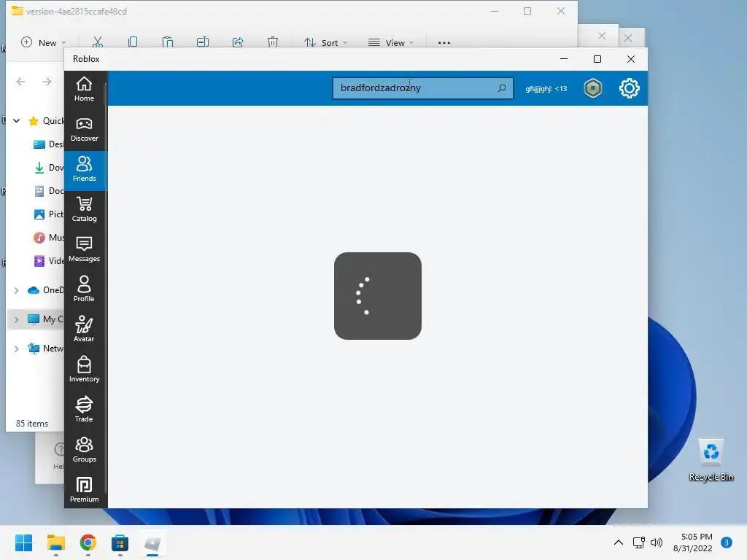Screen dimensions: 747x560
Task: Expand My Computer tree node
Action: point(17,319)
